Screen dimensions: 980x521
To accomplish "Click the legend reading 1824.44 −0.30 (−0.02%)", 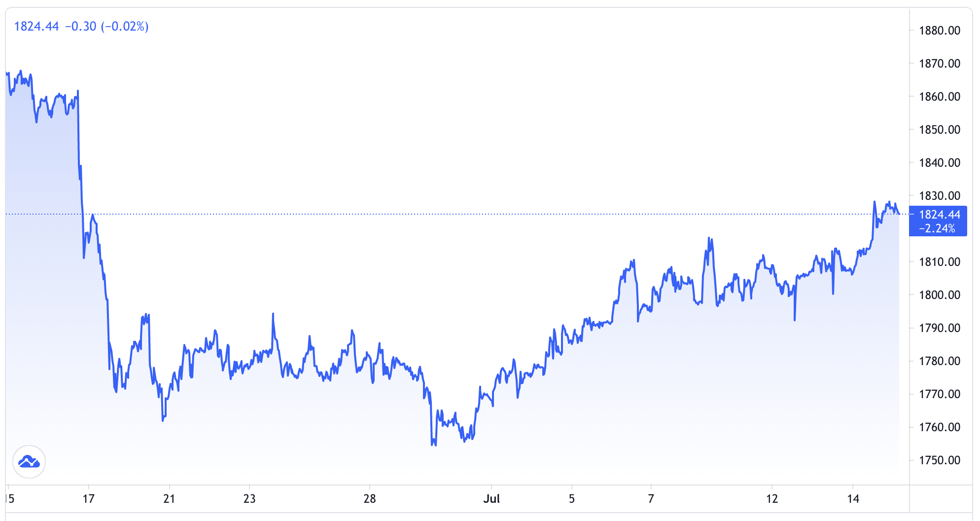I will pyautogui.click(x=81, y=27).
